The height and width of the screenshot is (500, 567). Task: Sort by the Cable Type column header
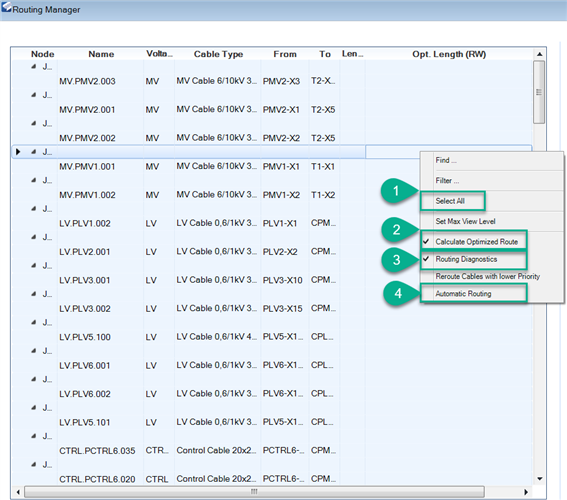click(x=218, y=54)
